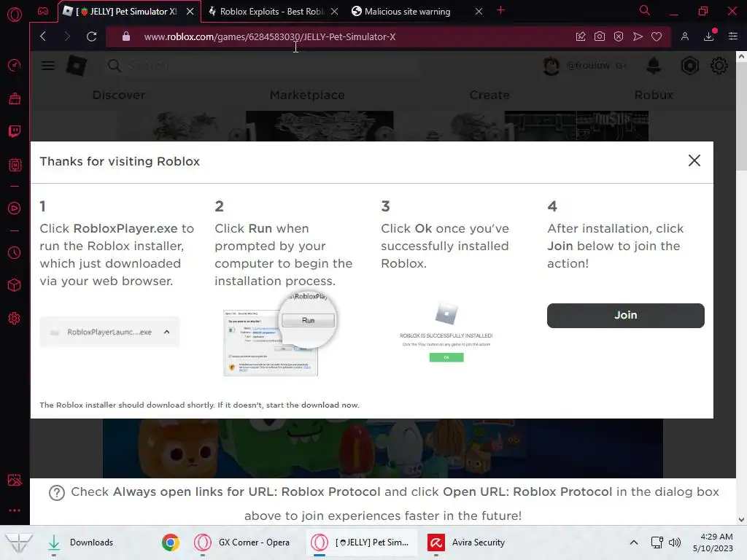Viewport: 747px width, 560px height.
Task: Expand RobloxPlayerLauncher.exe download chevron
Action: [167, 332]
